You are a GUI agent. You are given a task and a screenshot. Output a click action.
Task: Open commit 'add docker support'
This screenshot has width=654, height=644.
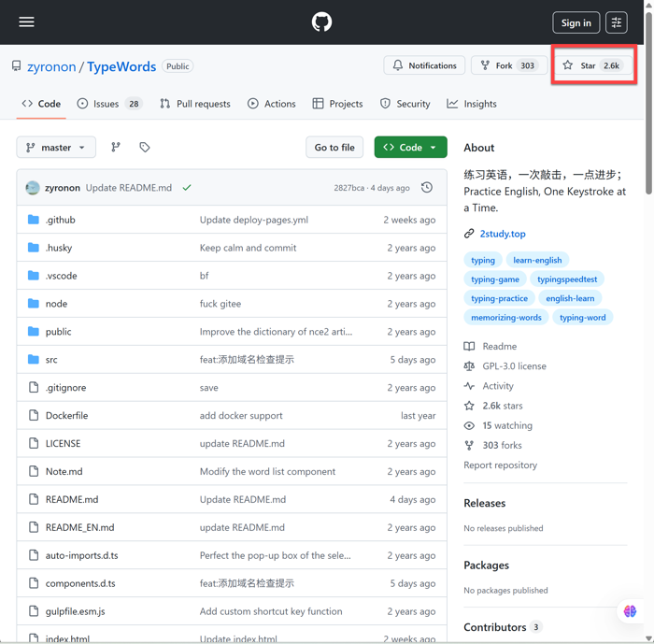(241, 415)
